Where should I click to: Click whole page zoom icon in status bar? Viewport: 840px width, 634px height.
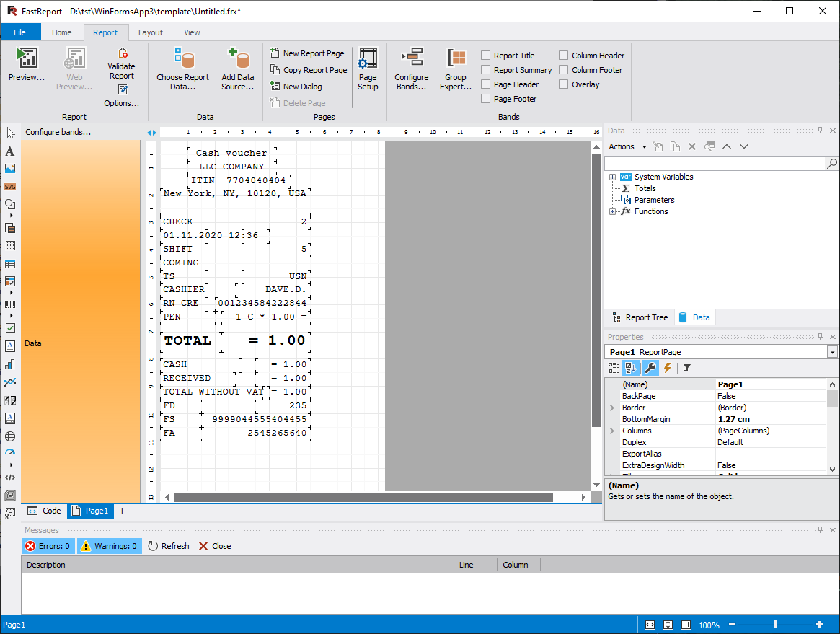(x=668, y=625)
